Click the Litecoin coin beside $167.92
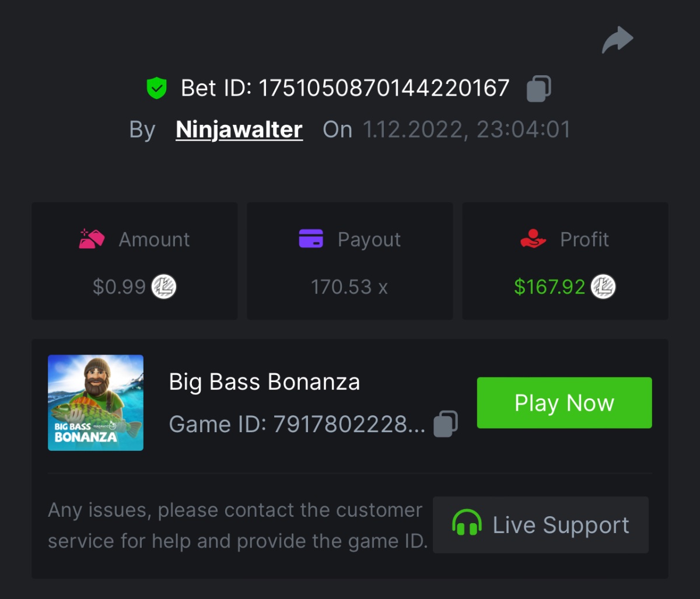The height and width of the screenshot is (599, 700). [603, 287]
